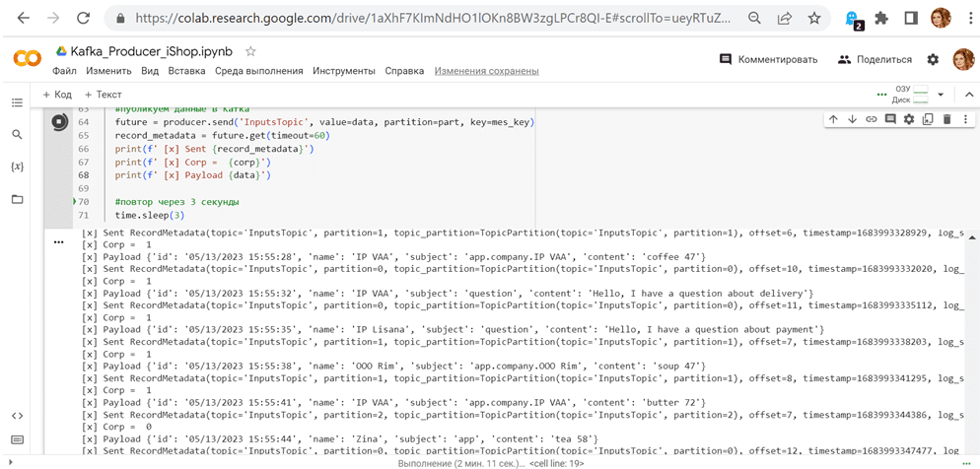The image size is (980, 469).
Task: Move the cell down
Action: coord(852,119)
